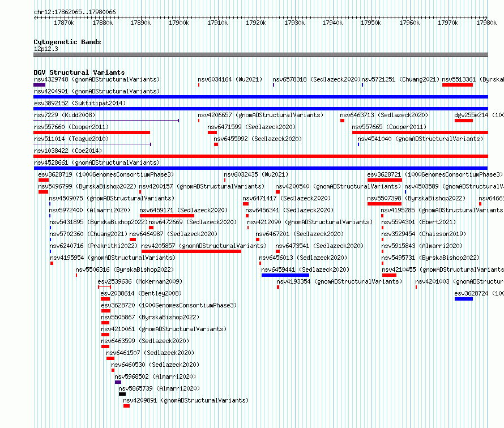Click esv2038614 (Bentley2008) label
Screen dimensions: 504x428
point(141,293)
